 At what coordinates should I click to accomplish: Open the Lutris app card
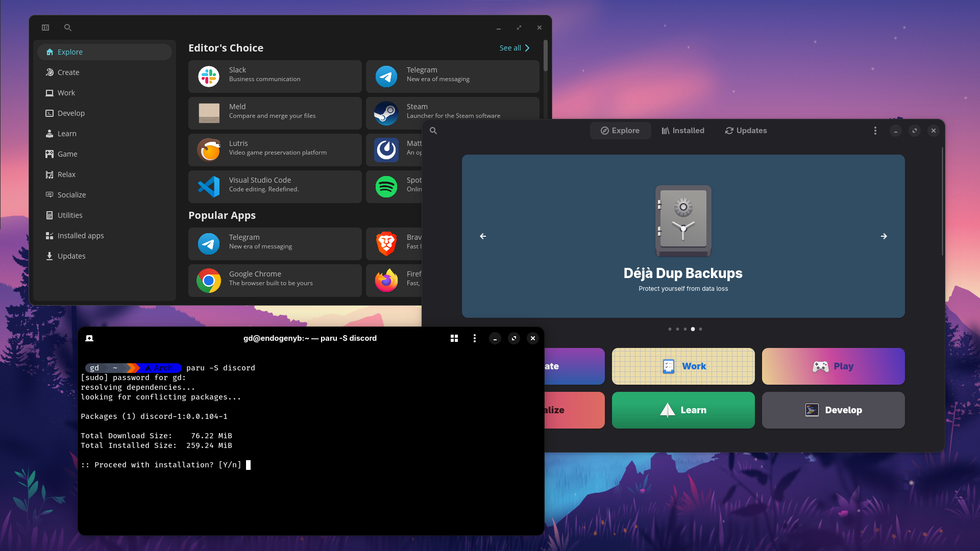click(275, 150)
